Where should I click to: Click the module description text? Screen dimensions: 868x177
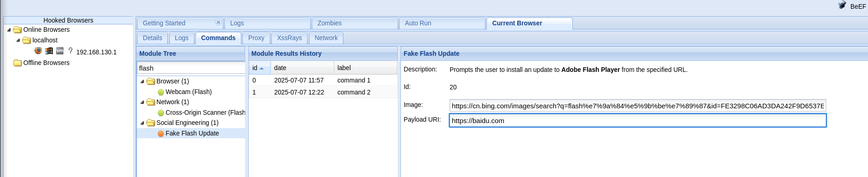coord(569,70)
